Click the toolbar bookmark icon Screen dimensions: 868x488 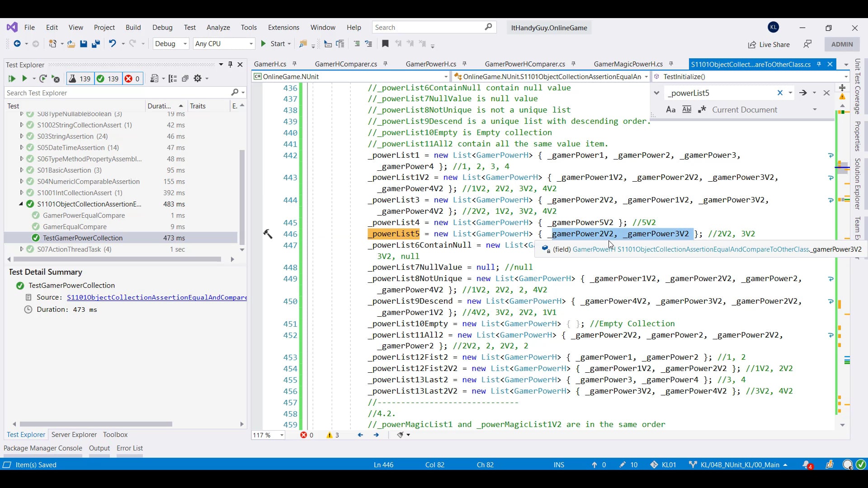click(385, 44)
